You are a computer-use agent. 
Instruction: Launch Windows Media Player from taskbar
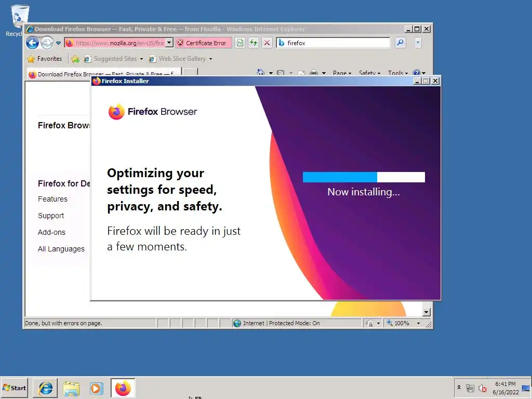tap(96, 389)
